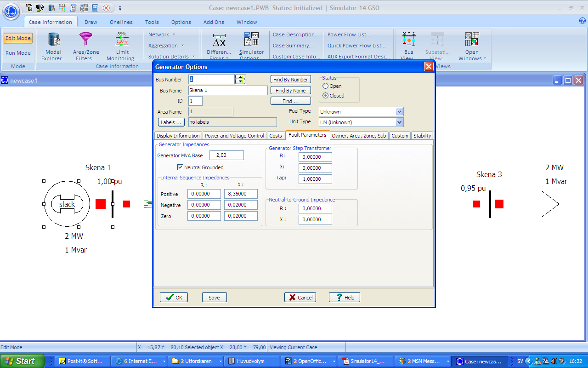
Task: Click the first quick access toolbar icon
Action: click(x=29, y=8)
